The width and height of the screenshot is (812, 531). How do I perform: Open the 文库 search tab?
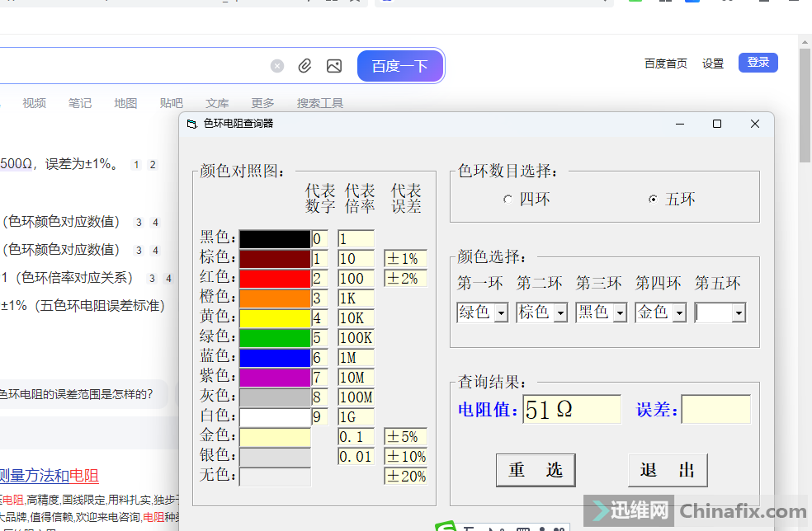[x=217, y=103]
